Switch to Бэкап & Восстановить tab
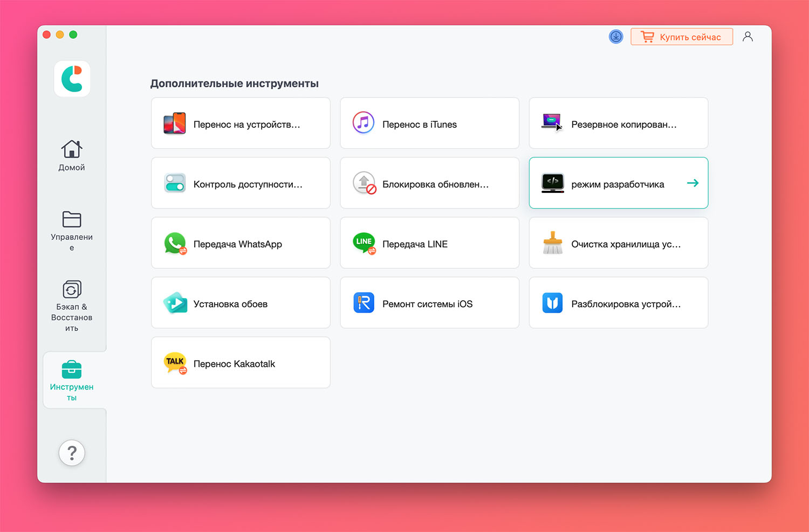The width and height of the screenshot is (809, 532). (72, 306)
